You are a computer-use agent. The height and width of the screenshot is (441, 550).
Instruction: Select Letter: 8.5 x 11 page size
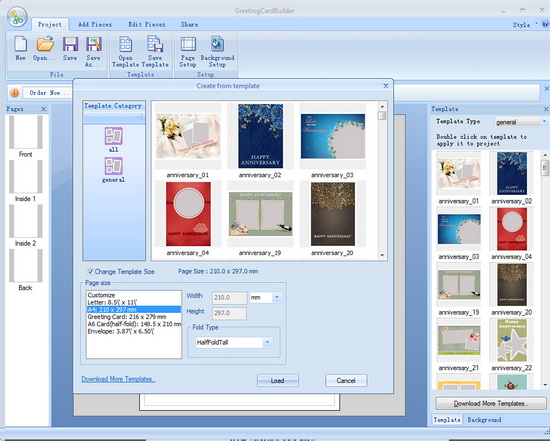pyautogui.click(x=133, y=302)
